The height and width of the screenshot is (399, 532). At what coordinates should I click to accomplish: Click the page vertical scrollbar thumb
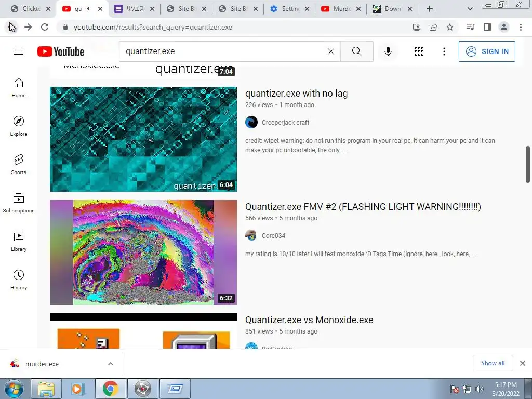pyautogui.click(x=528, y=165)
